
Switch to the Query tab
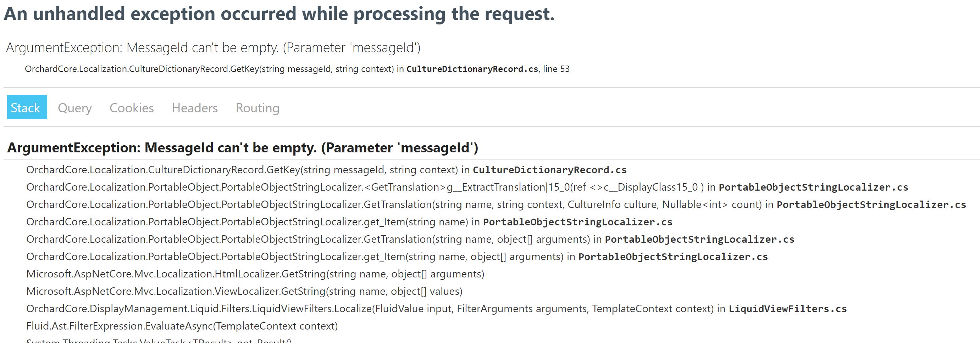pos(75,108)
